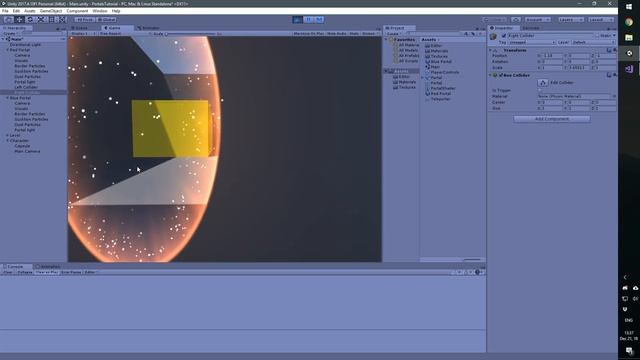Select Left Collider in Hierarchy
The width and height of the screenshot is (640, 360).
(x=26, y=87)
